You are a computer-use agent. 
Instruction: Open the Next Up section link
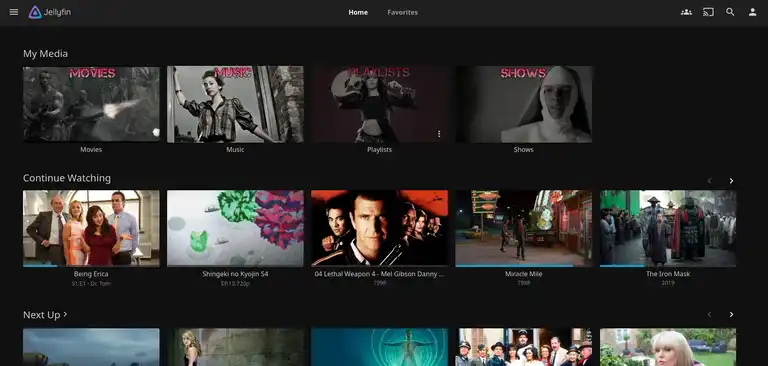point(45,315)
